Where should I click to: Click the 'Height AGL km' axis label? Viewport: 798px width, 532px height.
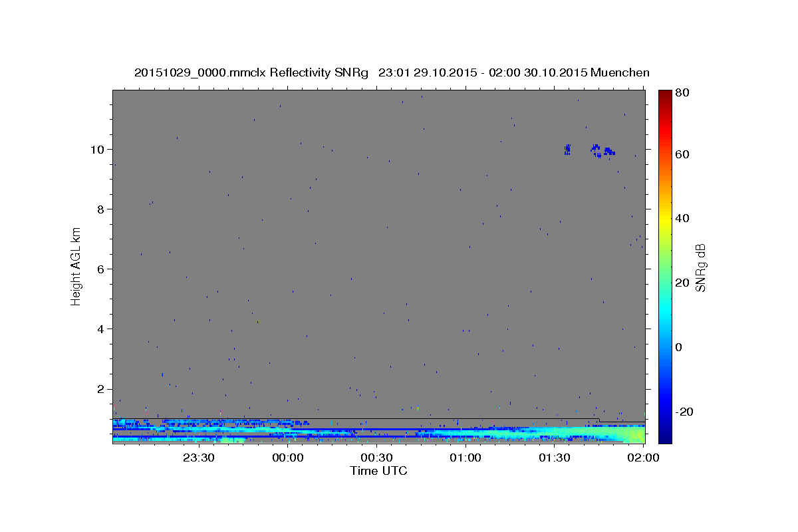(x=76, y=266)
